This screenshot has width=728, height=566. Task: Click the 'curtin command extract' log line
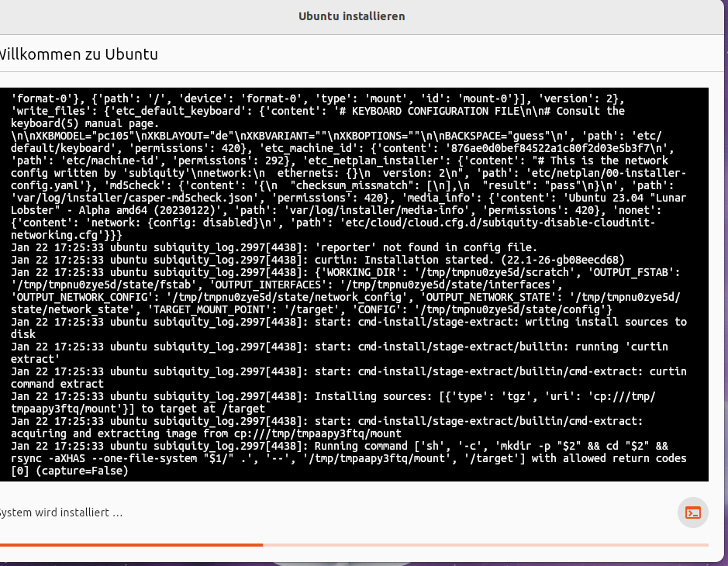coord(57,384)
